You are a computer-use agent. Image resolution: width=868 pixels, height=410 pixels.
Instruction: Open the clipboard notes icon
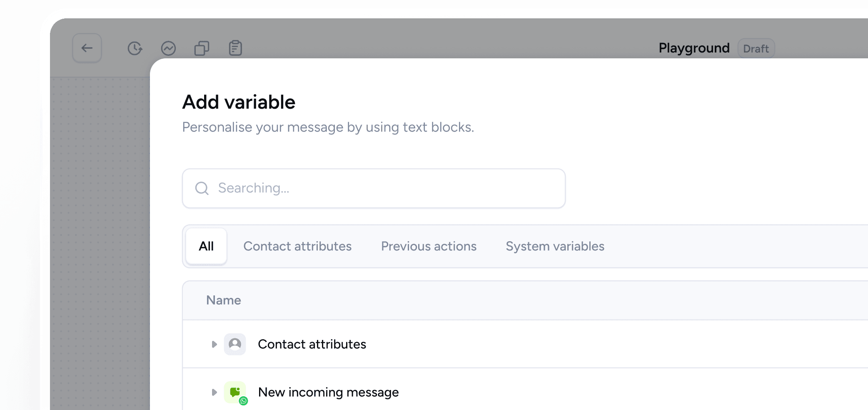[235, 48]
